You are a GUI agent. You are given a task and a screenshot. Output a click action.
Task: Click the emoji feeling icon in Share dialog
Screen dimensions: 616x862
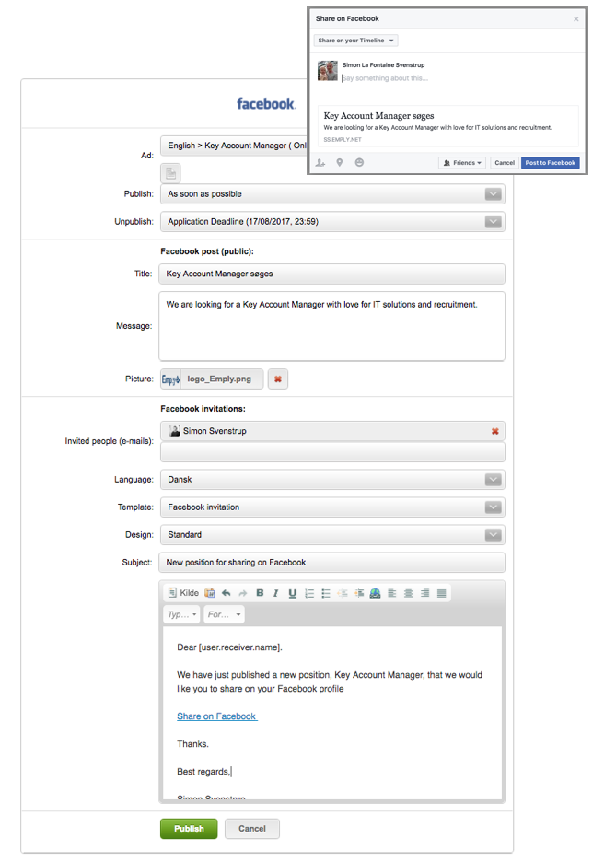[x=359, y=163]
